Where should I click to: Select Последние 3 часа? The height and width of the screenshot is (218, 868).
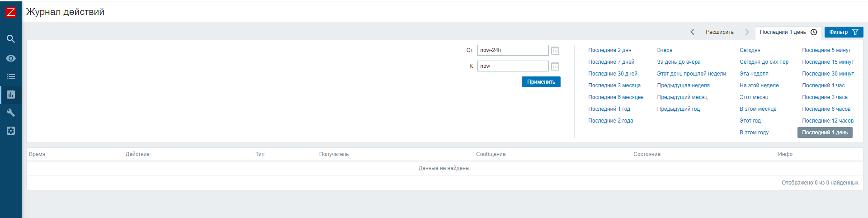coord(825,97)
